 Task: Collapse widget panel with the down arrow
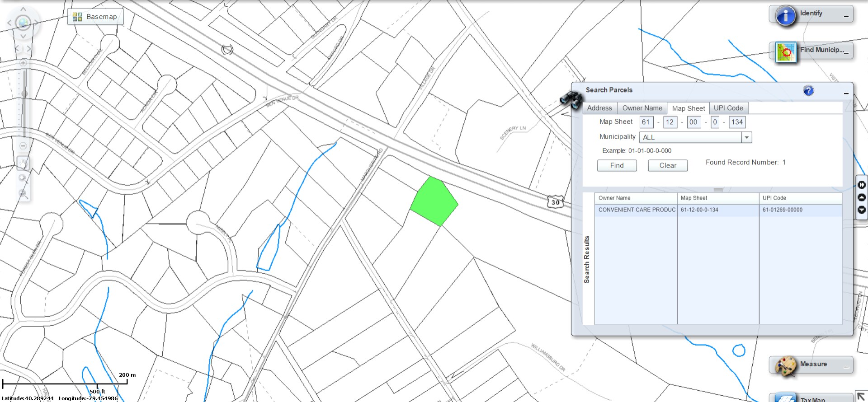point(862,210)
